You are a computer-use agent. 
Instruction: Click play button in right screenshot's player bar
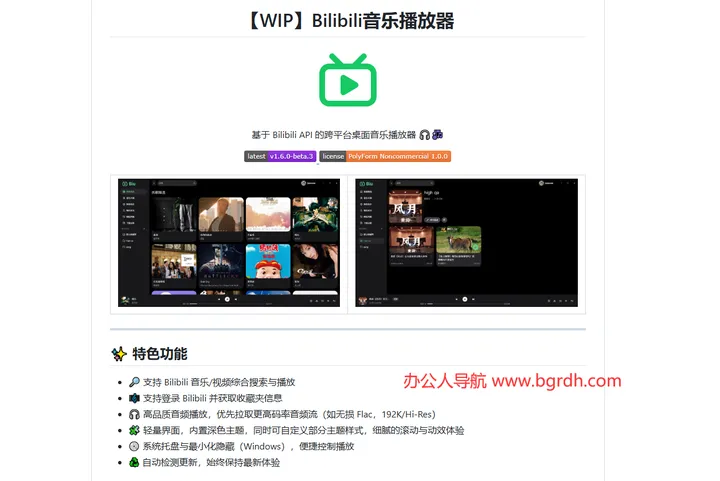(x=465, y=299)
